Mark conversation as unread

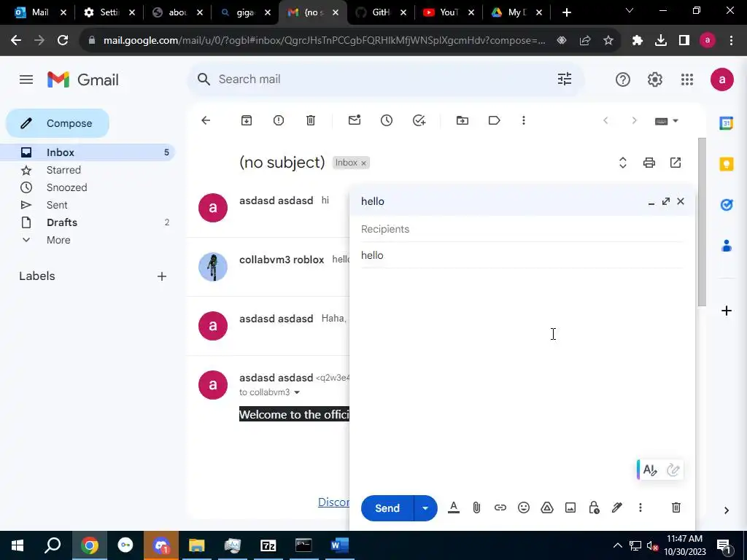click(x=355, y=120)
